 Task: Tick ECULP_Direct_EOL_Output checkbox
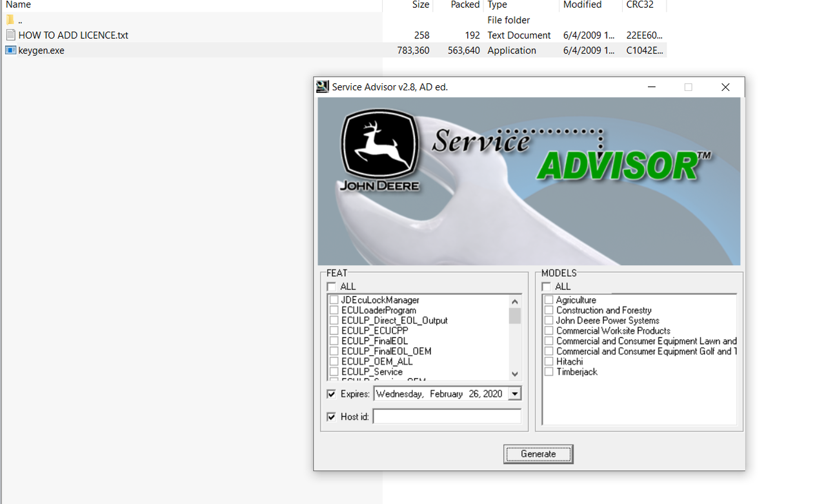[334, 321]
